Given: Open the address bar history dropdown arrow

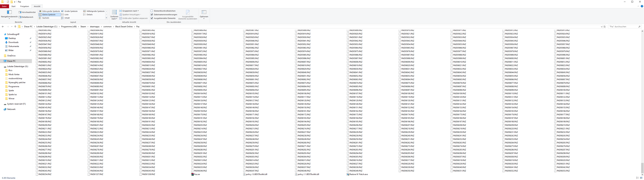Looking at the screenshot, I should point(602,27).
